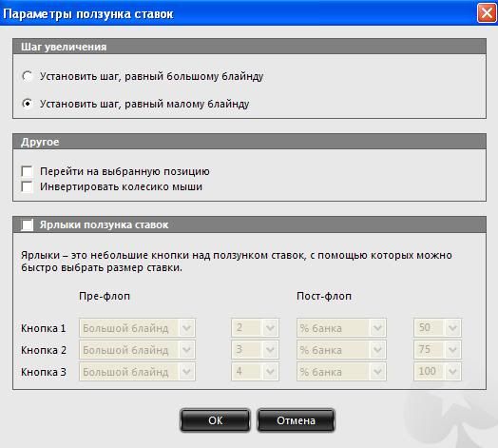
Task: Open Кнопка 3 pre-flop 'Большой блайнд' dropdown
Action: tap(137, 371)
